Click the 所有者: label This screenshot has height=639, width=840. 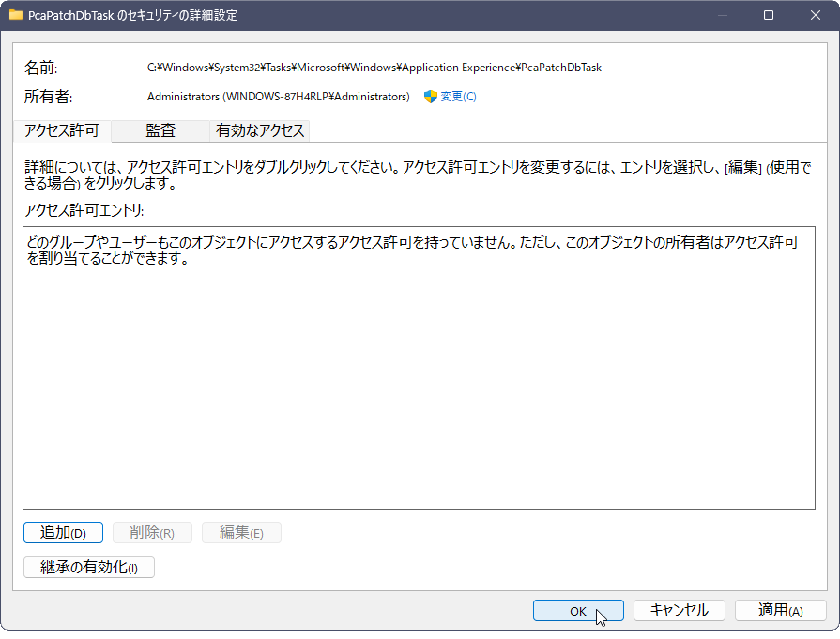click(48, 97)
